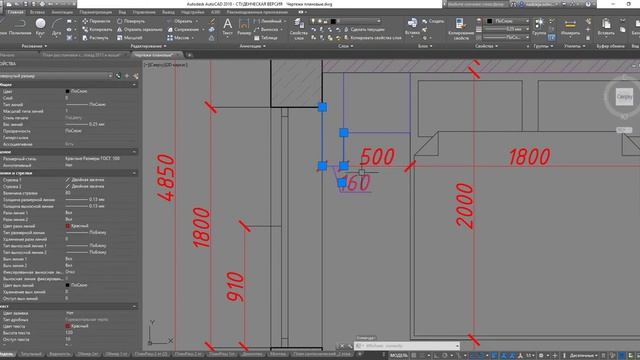Screen dimensions: 640x360
Task: Select the Dimension (Размер) tool
Action: click(x=244, y=27)
